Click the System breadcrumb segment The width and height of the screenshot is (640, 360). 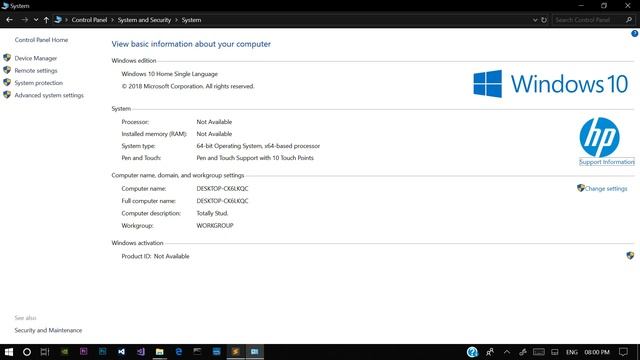click(x=191, y=20)
